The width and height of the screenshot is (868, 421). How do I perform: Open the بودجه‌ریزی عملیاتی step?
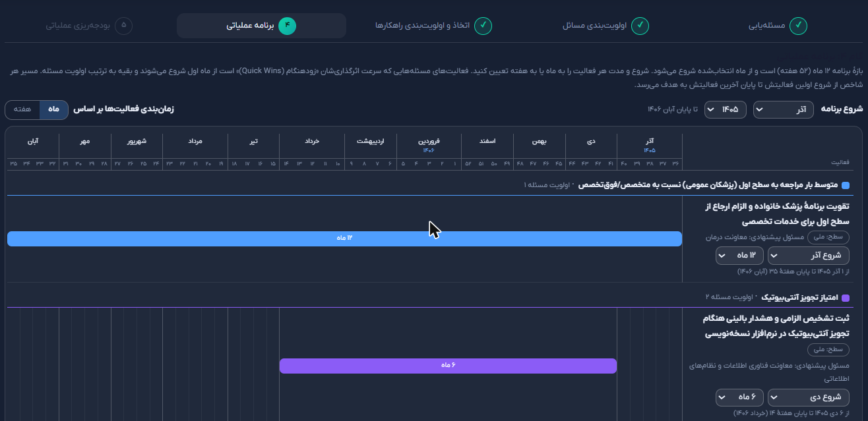point(90,26)
